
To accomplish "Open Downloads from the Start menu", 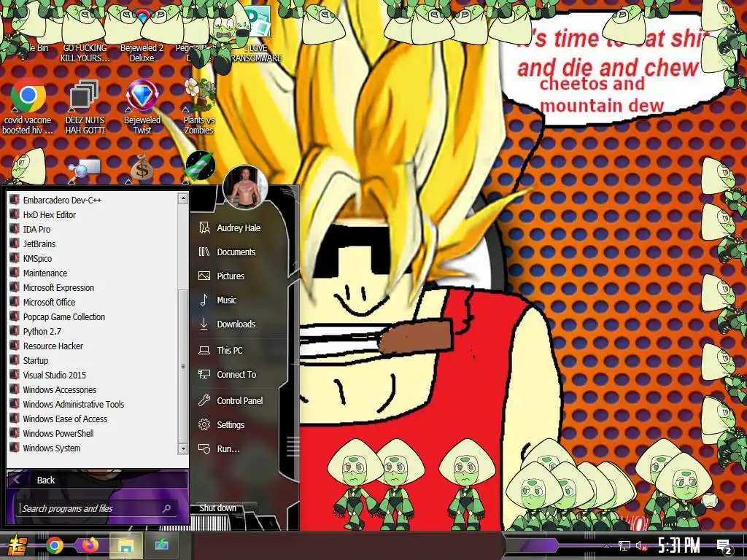I will pyautogui.click(x=236, y=324).
